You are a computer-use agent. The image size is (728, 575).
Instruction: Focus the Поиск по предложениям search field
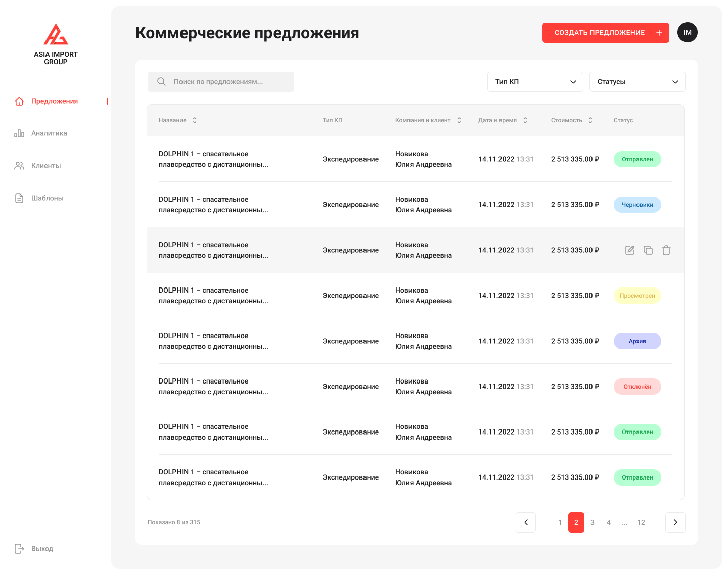pyautogui.click(x=221, y=82)
